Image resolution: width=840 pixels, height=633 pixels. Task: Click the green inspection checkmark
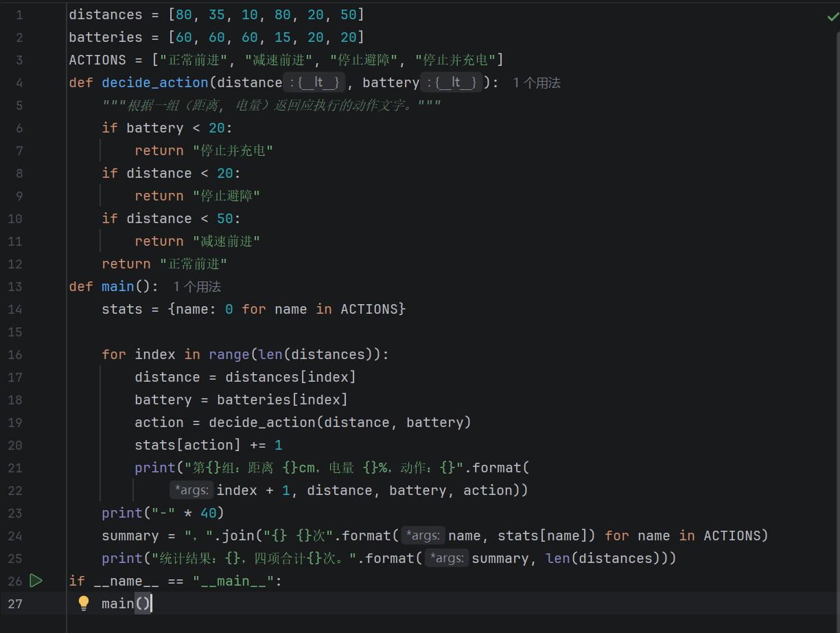[833, 17]
